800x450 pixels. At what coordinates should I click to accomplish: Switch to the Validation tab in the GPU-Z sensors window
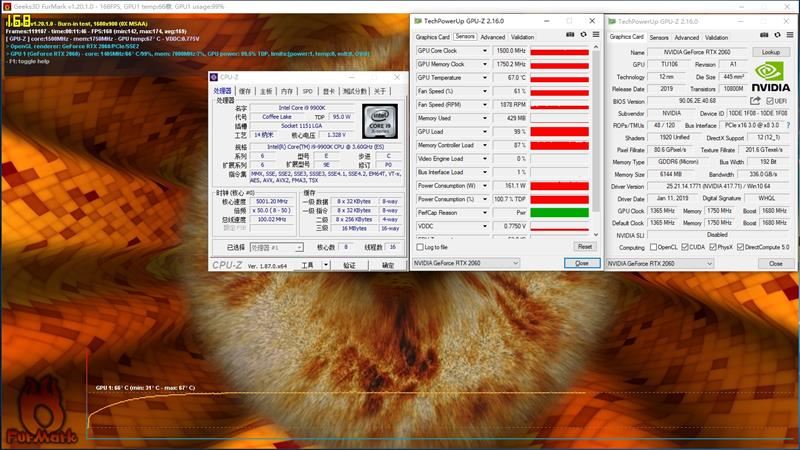click(x=522, y=37)
